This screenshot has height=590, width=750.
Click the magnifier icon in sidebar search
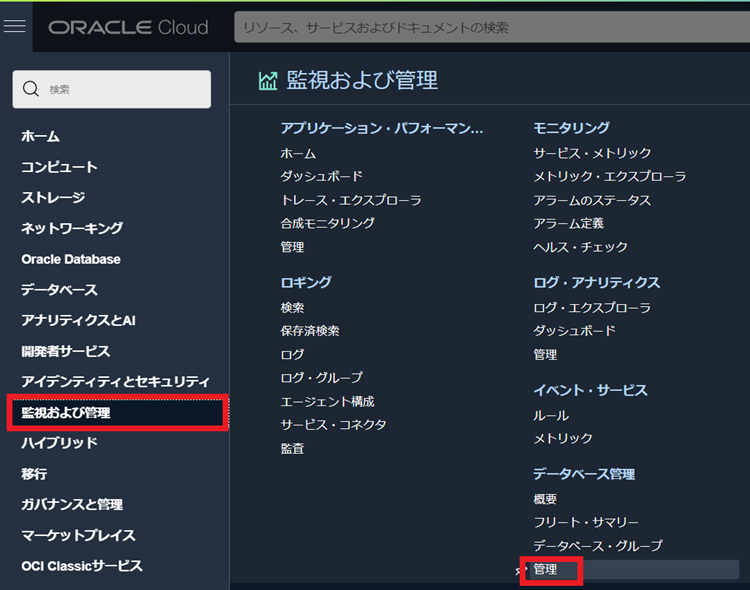point(31,89)
